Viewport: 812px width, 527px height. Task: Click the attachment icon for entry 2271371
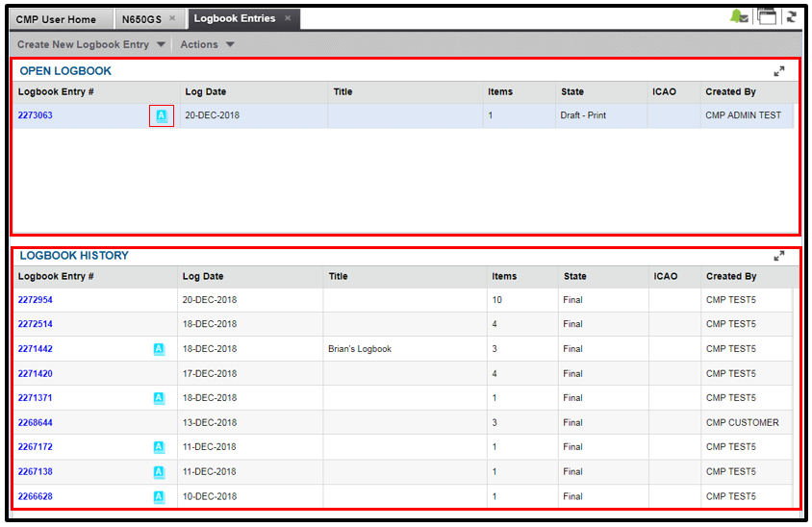pyautogui.click(x=159, y=398)
